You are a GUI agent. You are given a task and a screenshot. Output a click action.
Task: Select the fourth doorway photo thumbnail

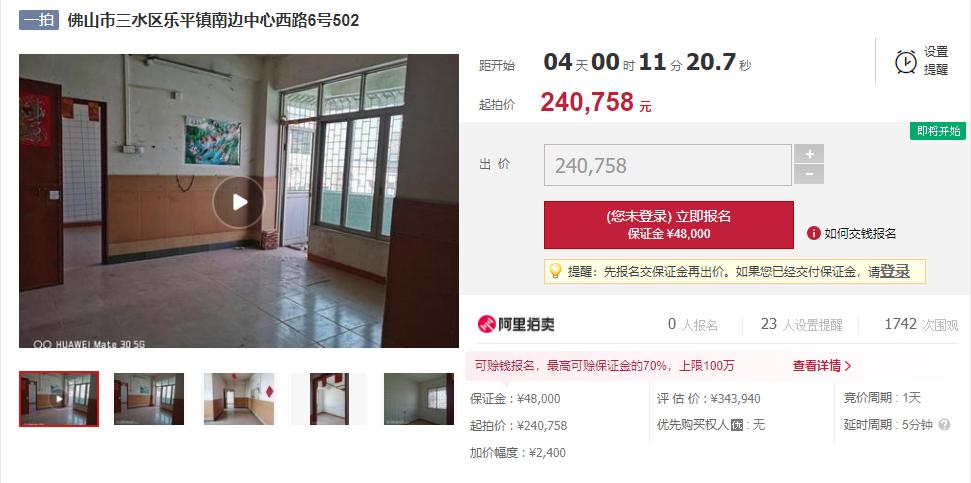pos(329,399)
